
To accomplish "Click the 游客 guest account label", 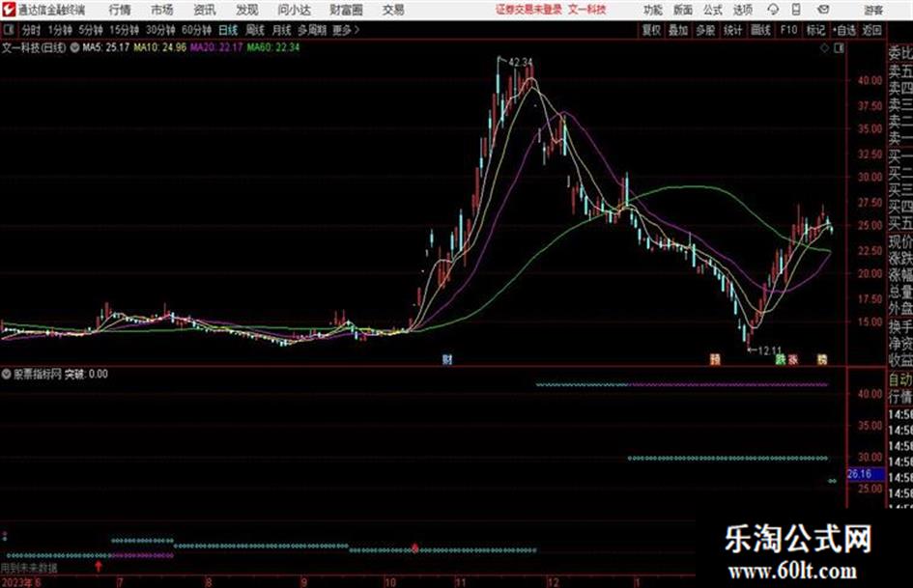I will coord(872,10).
